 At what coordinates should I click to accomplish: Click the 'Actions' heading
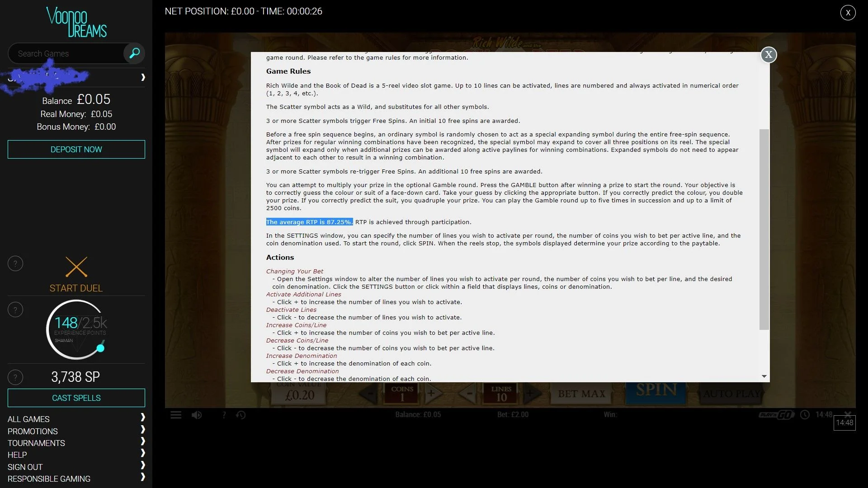click(280, 258)
